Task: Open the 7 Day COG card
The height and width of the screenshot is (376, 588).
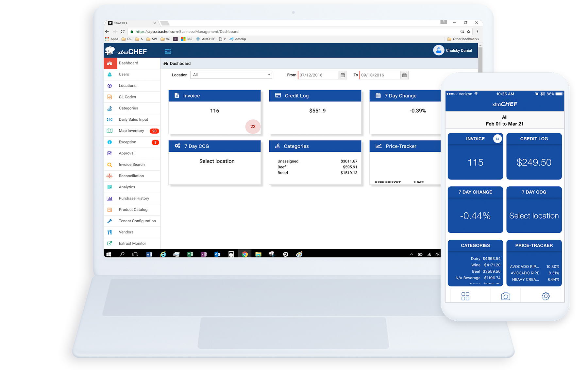Action: [215, 162]
